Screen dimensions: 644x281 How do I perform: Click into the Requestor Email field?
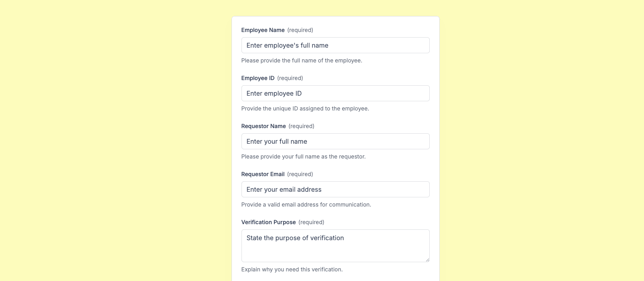click(x=335, y=189)
